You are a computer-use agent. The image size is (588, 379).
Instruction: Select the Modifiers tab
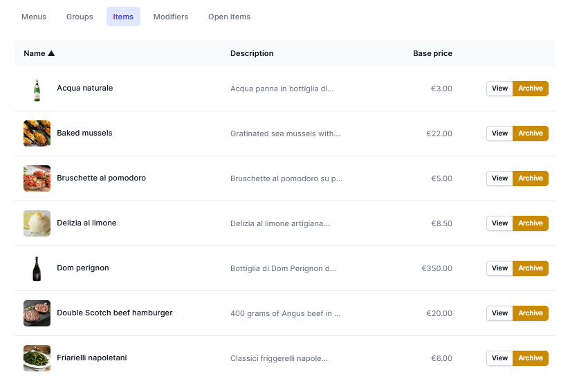(x=171, y=17)
